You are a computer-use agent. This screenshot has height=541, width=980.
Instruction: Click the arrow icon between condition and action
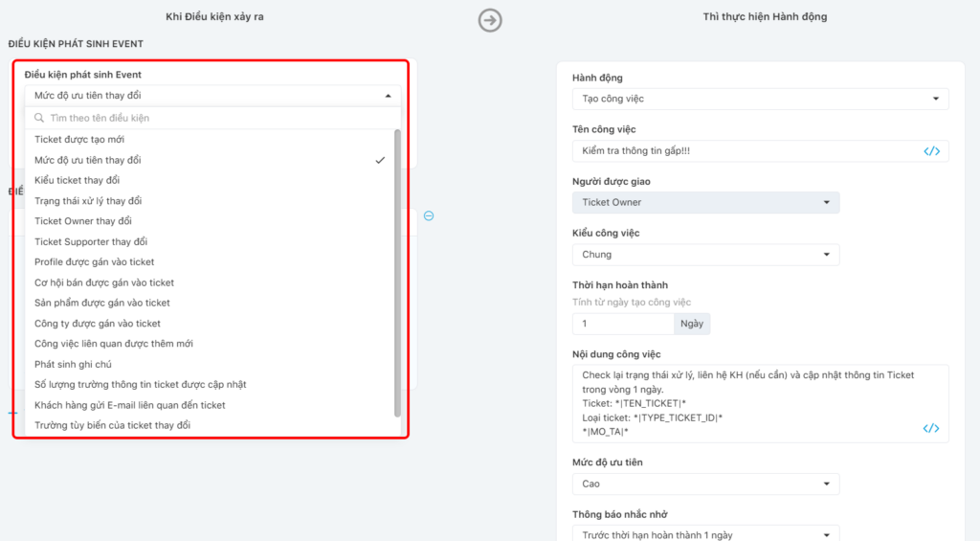490,20
